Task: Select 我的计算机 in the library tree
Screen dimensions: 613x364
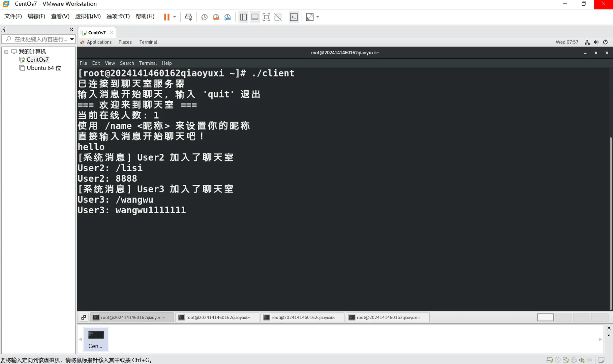Action: pyautogui.click(x=32, y=52)
